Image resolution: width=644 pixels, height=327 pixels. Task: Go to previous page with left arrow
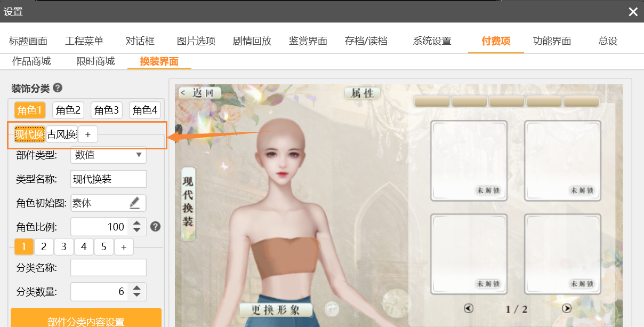pyautogui.click(x=469, y=308)
